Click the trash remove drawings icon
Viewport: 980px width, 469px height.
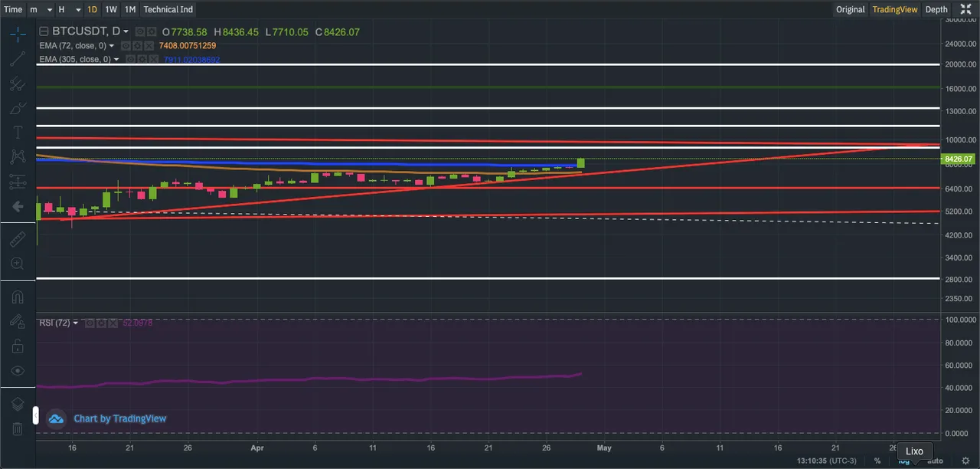pyautogui.click(x=18, y=428)
